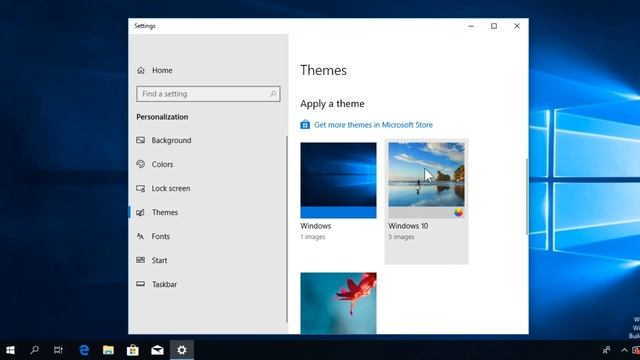The image size is (640, 360).
Task: Click the Lock screen monitor icon
Action: [140, 188]
